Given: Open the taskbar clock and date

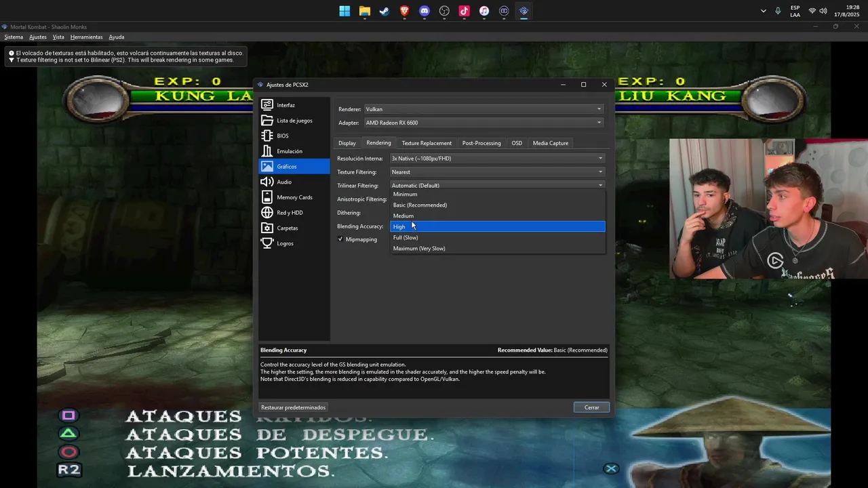Looking at the screenshot, I should point(848,11).
